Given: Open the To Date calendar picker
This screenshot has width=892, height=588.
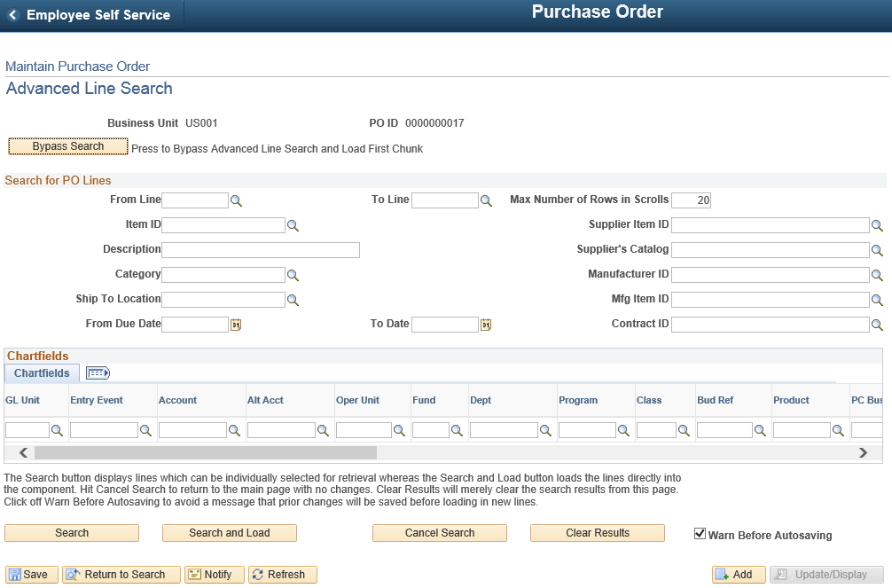Looking at the screenshot, I should pos(485,325).
